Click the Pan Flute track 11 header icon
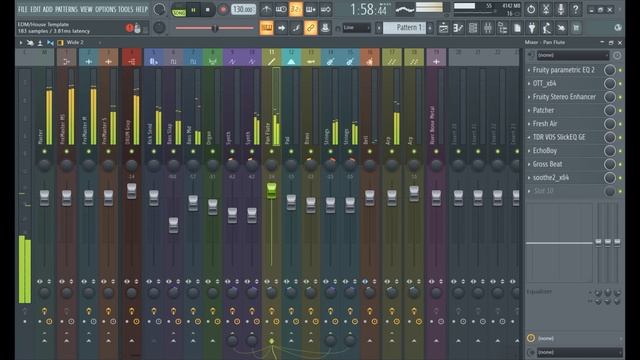Viewport: 640px width, 360px height. 271,61
